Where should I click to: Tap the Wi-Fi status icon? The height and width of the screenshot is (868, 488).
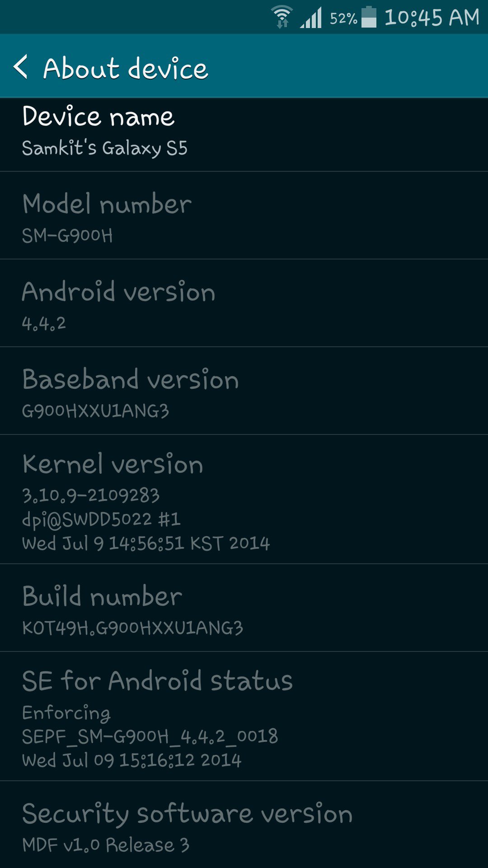282,17
